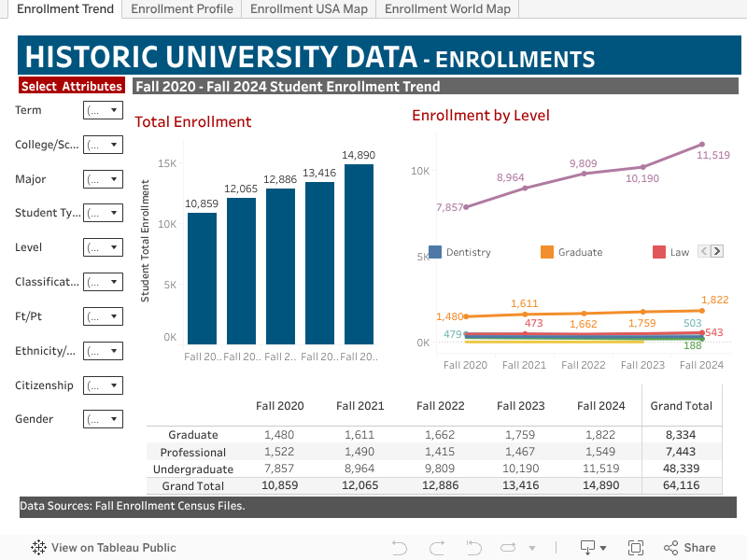Click the Grand Total column header
The image size is (747, 560).
tap(682, 406)
